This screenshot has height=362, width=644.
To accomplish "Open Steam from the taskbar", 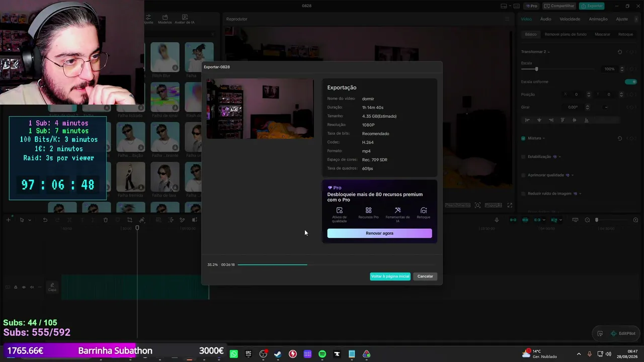I will pyautogui.click(x=278, y=354).
